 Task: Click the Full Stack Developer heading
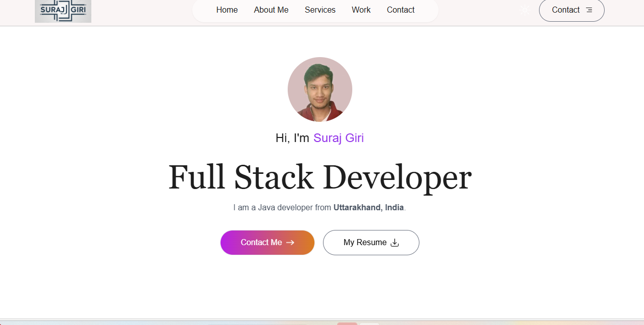pyautogui.click(x=320, y=177)
